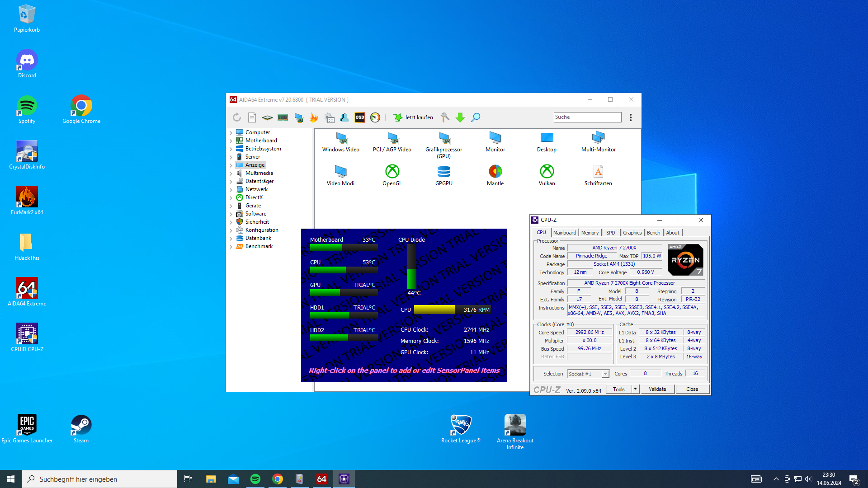Click the memory module toolbar icon
This screenshot has width=868, height=488.
(x=283, y=117)
